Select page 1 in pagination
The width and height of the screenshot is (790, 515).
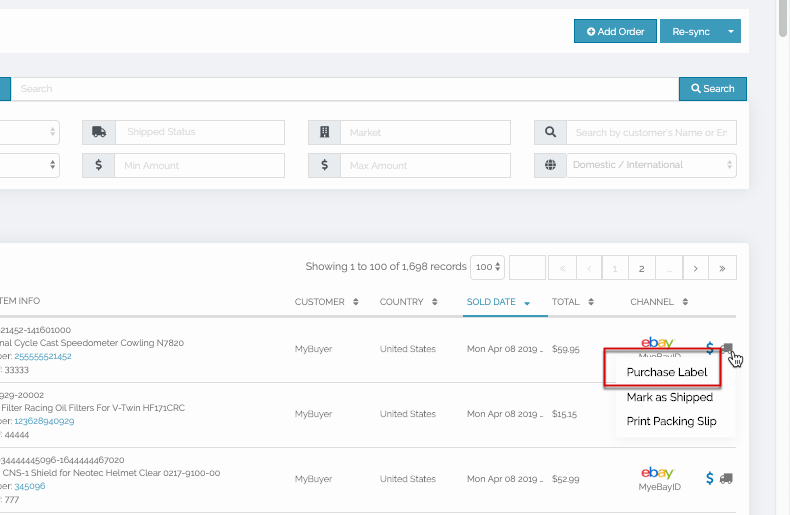pyautogui.click(x=615, y=268)
